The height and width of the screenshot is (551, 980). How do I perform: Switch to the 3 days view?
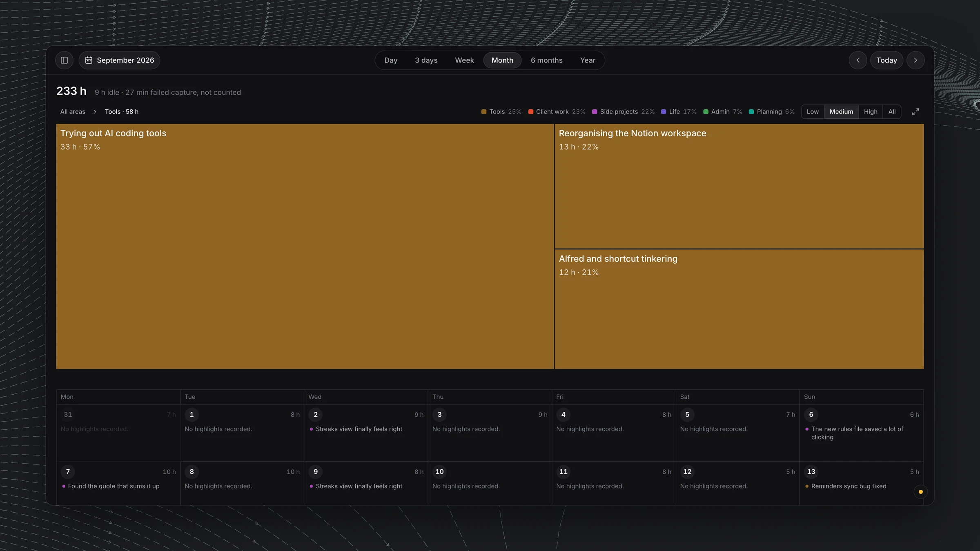pos(426,60)
